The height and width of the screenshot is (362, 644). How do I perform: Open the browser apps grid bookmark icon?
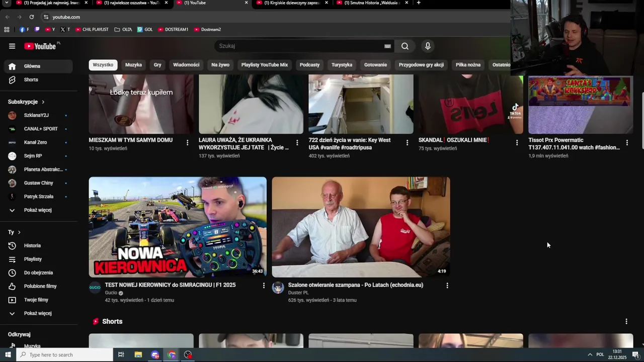(x=7, y=30)
